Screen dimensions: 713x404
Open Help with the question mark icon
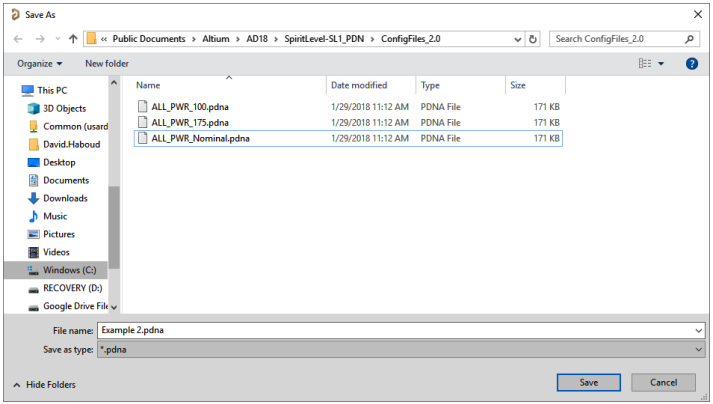tap(692, 64)
